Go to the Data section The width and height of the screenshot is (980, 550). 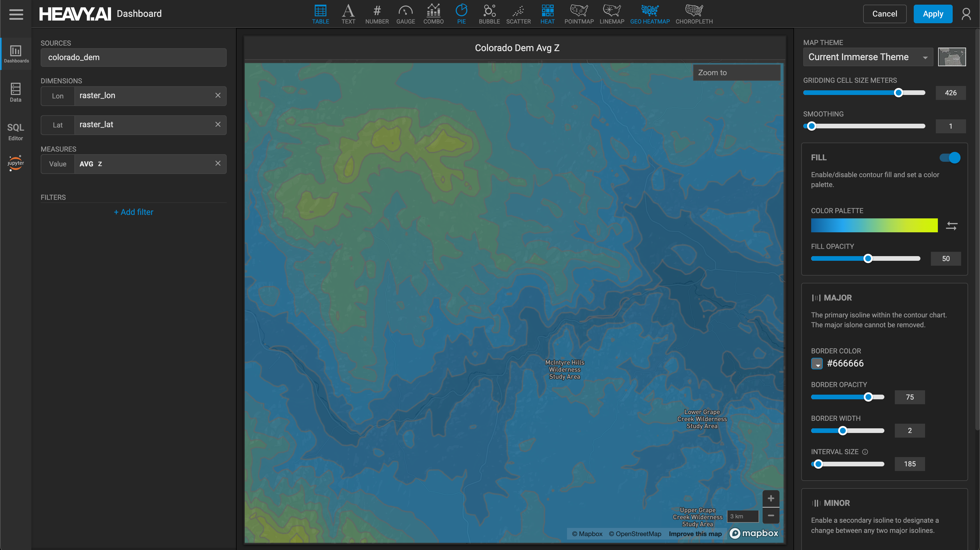click(16, 92)
